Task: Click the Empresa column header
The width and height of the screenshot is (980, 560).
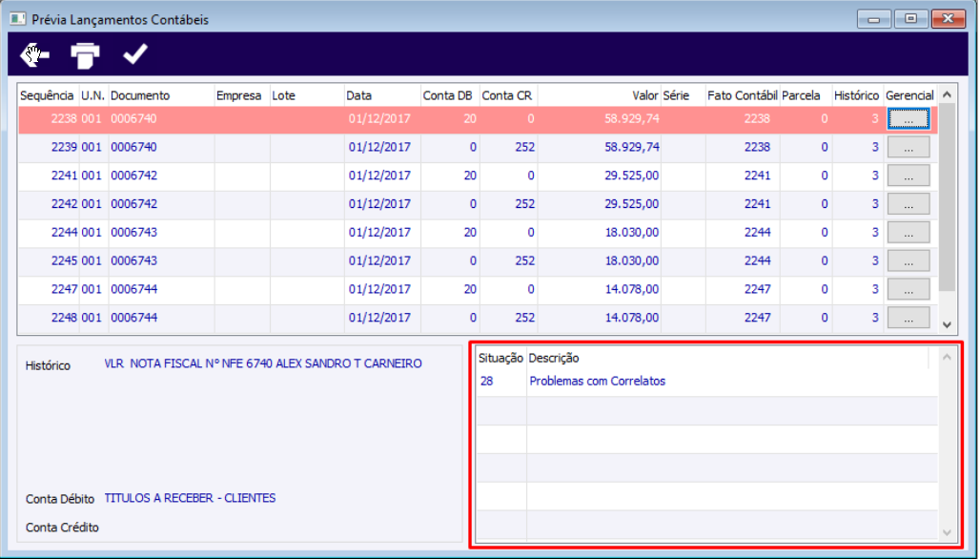Action: [242, 95]
